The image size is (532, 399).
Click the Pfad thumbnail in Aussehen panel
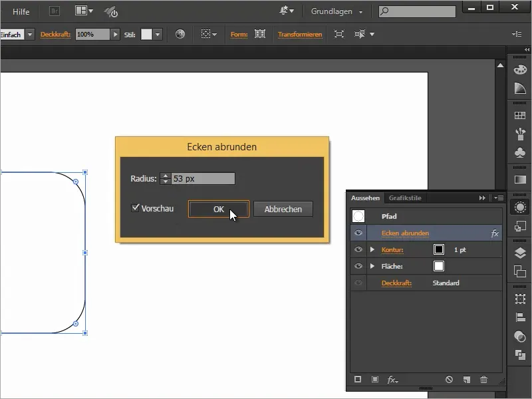[x=358, y=216]
